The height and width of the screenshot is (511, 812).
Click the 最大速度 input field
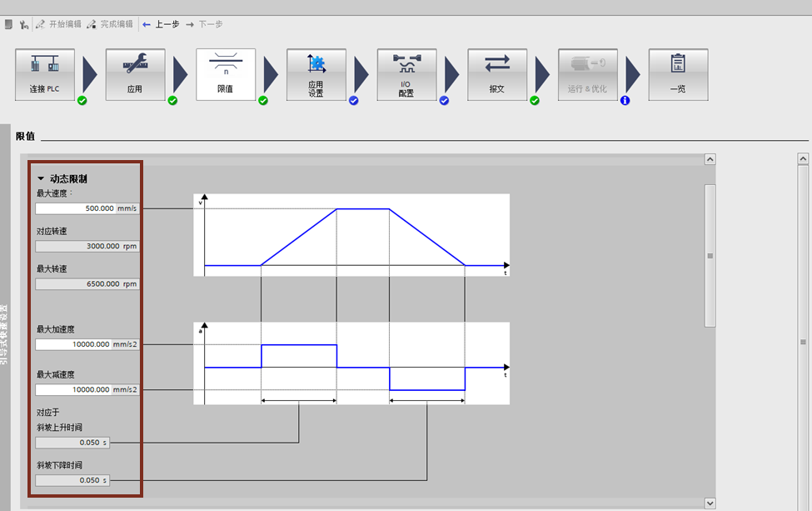(x=75, y=208)
